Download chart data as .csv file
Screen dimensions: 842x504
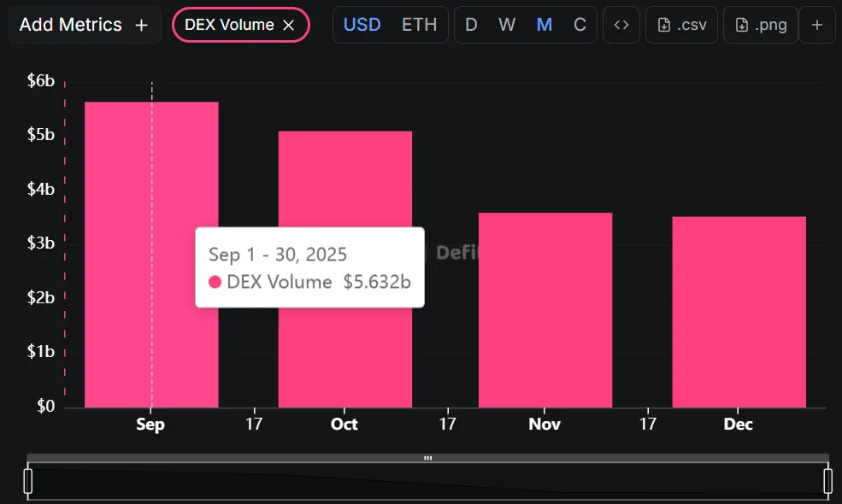[681, 25]
